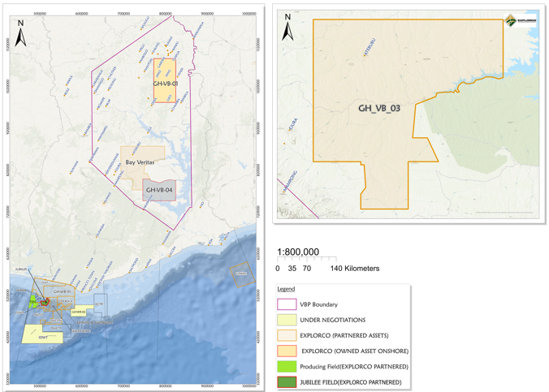Image resolution: width=549 pixels, height=392 pixels.
Task: Click the Bay Veritas block label
Action: [x=140, y=162]
